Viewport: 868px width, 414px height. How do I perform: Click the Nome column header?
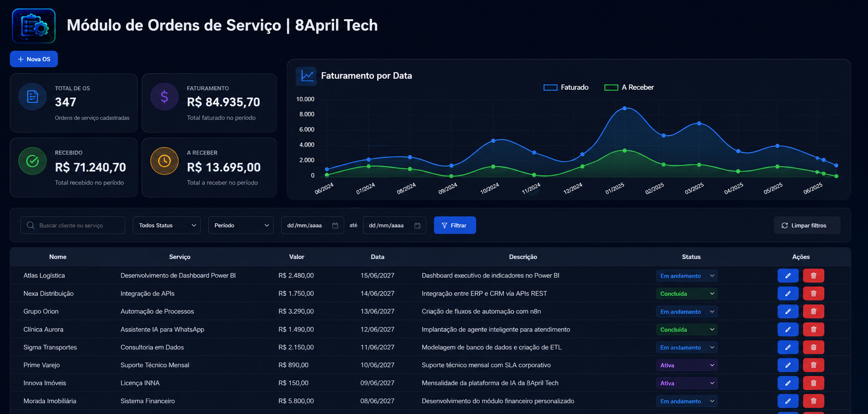point(58,257)
